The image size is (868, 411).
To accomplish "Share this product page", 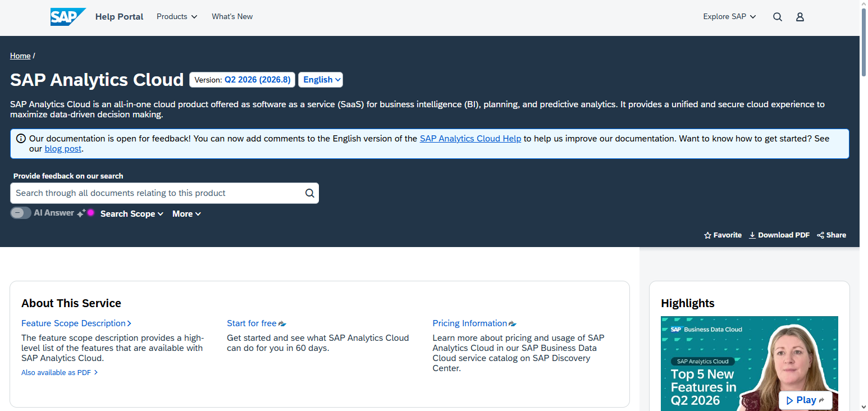I will coord(832,235).
